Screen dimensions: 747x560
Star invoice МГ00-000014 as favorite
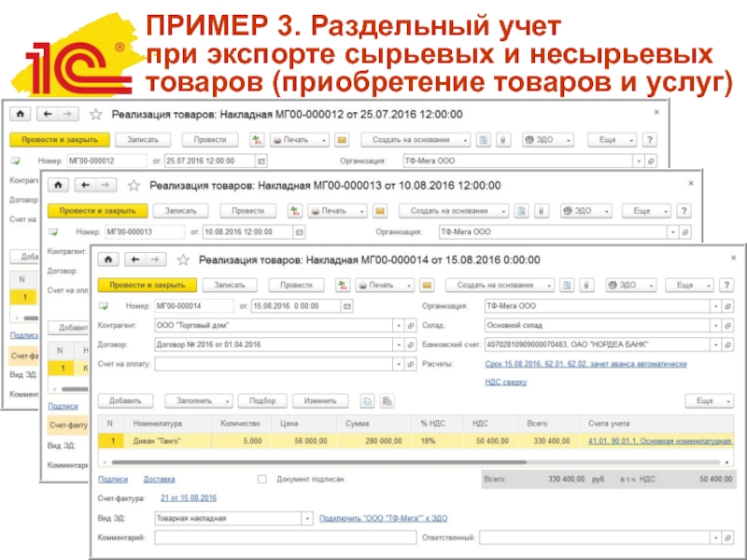coord(183,259)
